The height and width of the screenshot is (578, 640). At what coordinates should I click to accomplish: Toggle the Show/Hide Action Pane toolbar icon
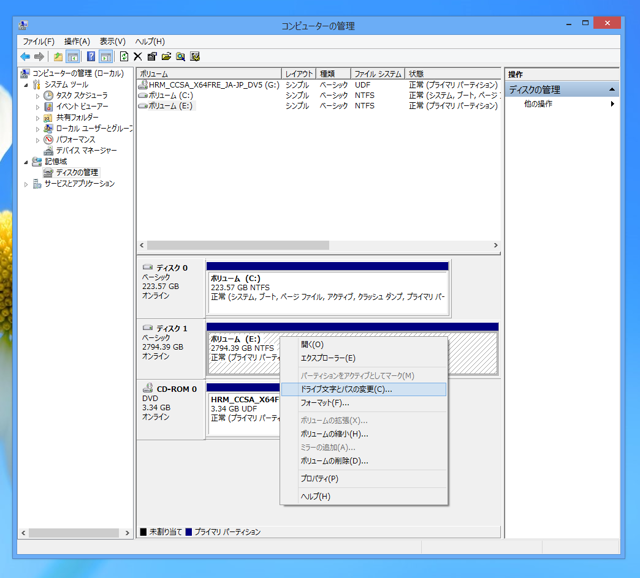pyautogui.click(x=106, y=57)
